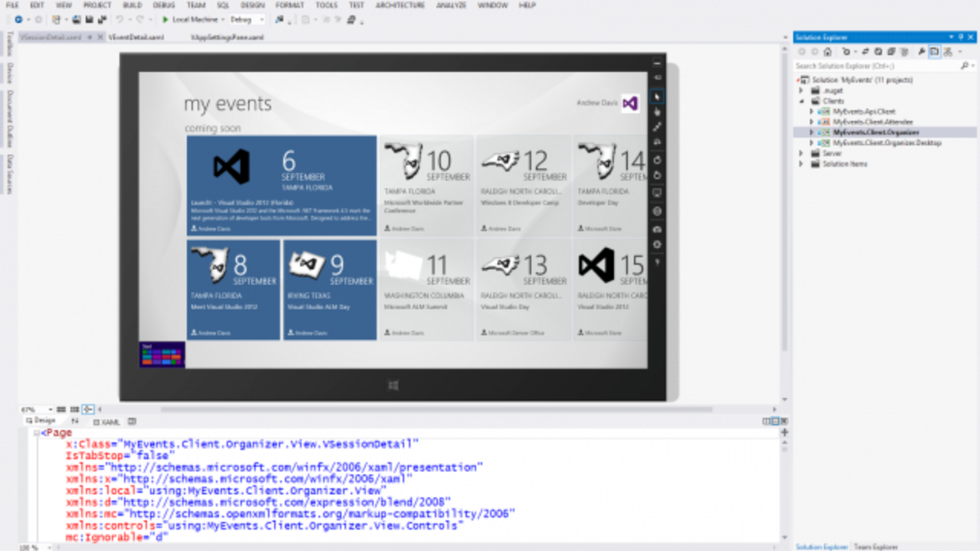Switch to the VEventDetail.xaml tab

136,37
